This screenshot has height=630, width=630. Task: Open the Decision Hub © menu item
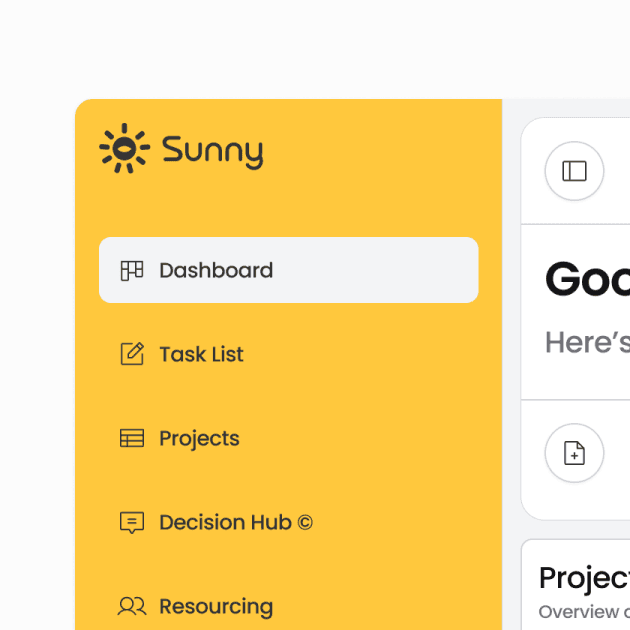pos(288,522)
